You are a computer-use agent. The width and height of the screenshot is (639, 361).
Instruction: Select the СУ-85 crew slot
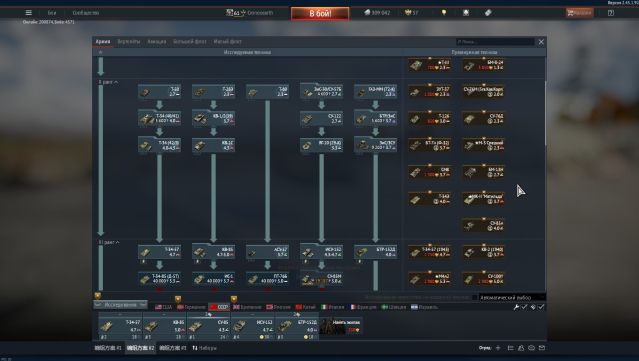tap(208, 326)
